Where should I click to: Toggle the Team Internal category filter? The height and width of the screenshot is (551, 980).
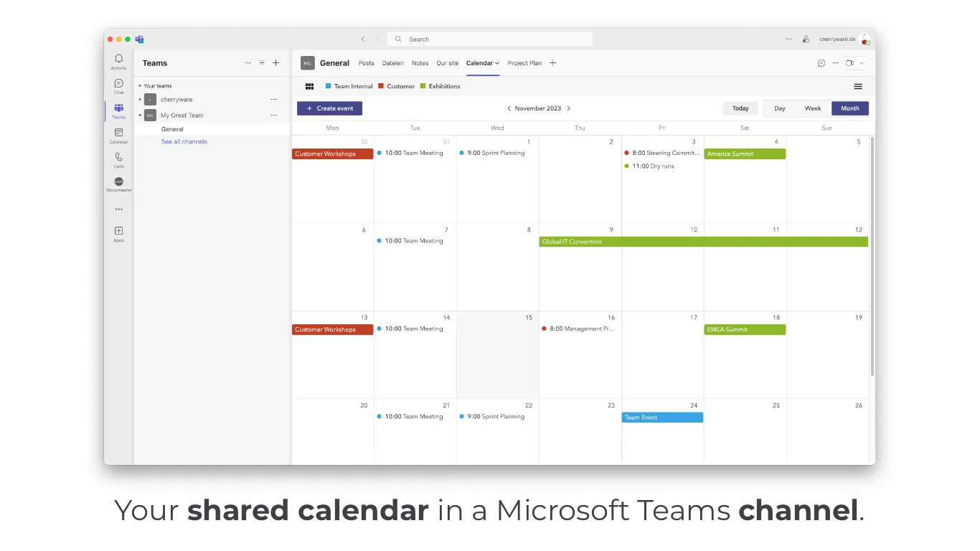(349, 85)
